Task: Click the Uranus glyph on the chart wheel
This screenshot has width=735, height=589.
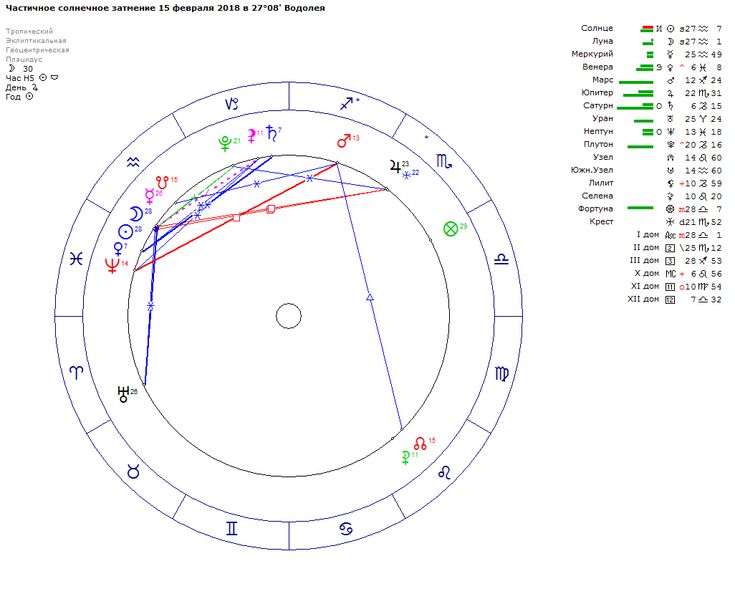Action: [124, 394]
